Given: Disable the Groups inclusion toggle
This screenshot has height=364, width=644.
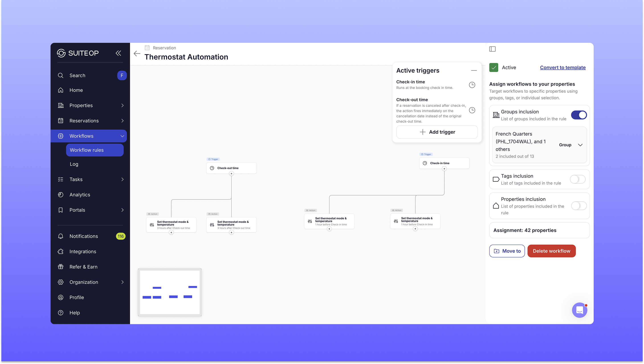Looking at the screenshot, I should pyautogui.click(x=579, y=115).
